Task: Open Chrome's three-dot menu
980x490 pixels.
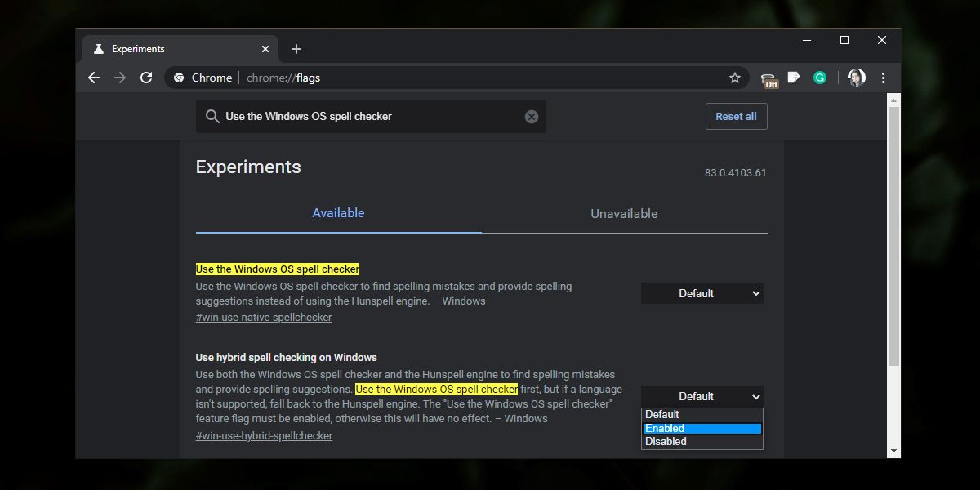Action: [x=883, y=78]
